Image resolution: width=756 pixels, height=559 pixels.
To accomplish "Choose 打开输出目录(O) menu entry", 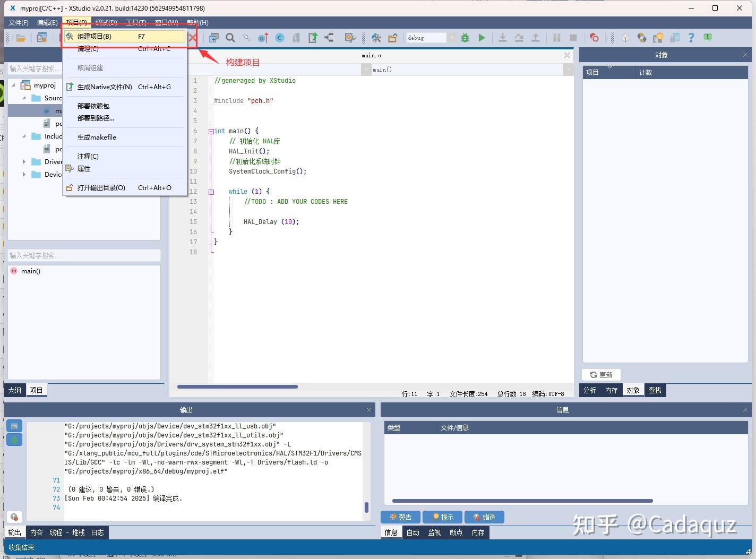I will pyautogui.click(x=125, y=188).
